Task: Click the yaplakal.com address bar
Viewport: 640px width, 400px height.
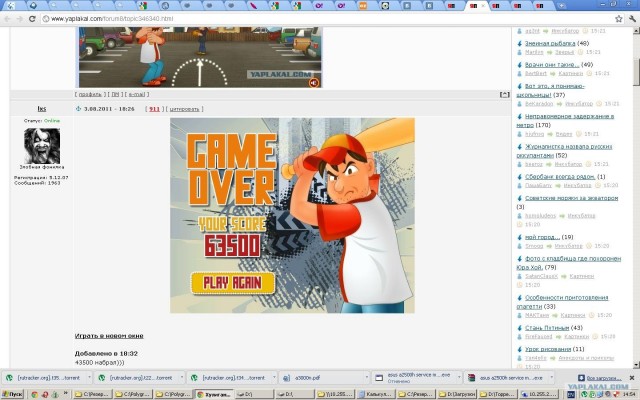Action: pyautogui.click(x=327, y=19)
